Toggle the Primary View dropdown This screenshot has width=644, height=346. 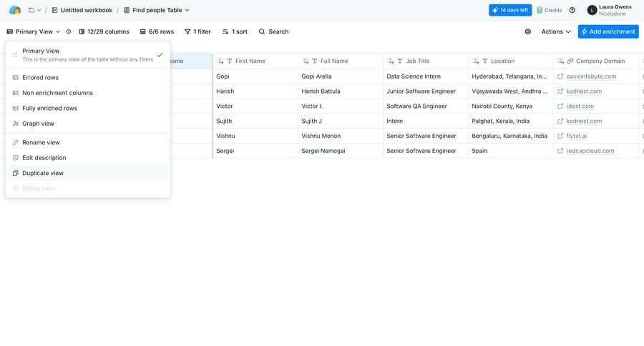click(x=33, y=31)
